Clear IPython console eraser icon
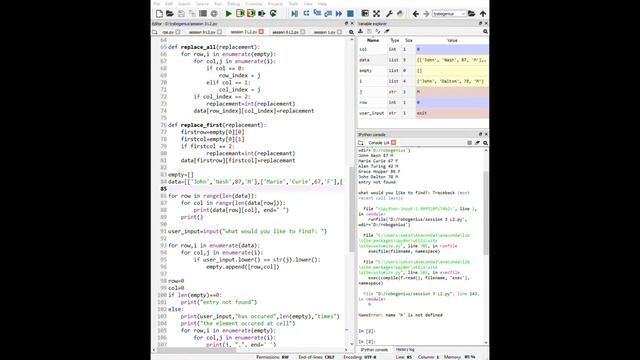Viewport: 640px width, 360px height. 477,143
